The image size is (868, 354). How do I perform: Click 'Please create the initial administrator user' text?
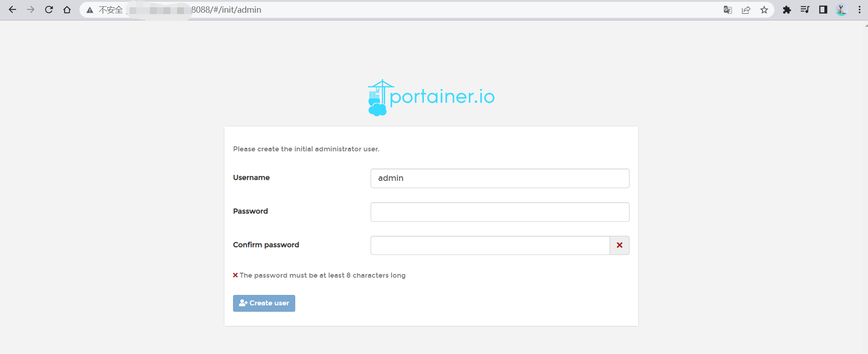pos(306,149)
